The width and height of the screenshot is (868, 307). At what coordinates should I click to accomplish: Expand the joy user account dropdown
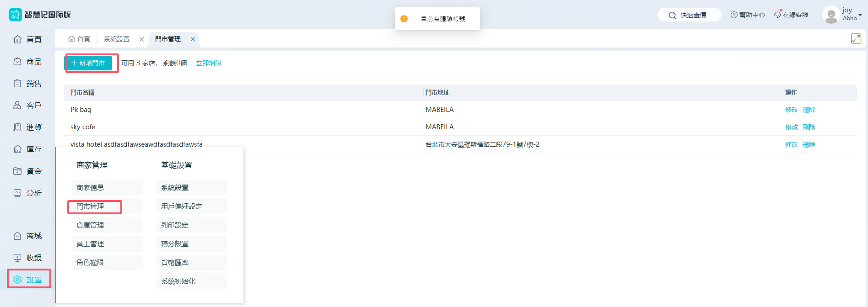coord(860,15)
